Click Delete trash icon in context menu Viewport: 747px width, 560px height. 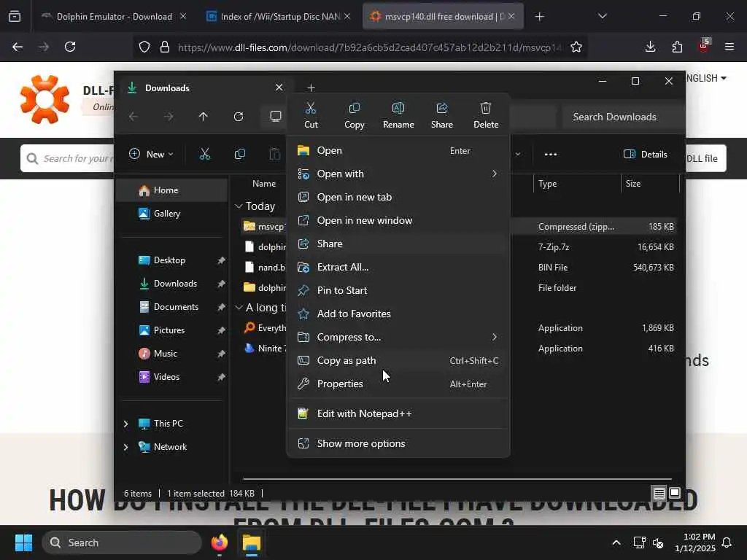click(486, 114)
